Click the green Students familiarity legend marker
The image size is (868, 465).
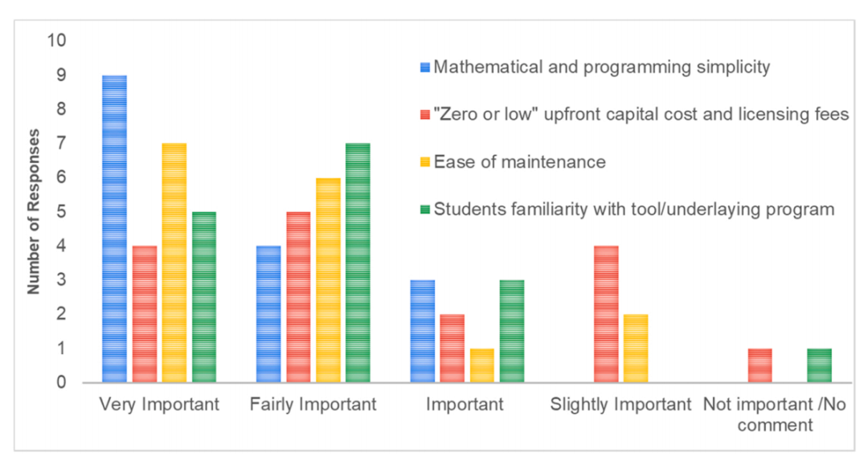[x=425, y=210]
